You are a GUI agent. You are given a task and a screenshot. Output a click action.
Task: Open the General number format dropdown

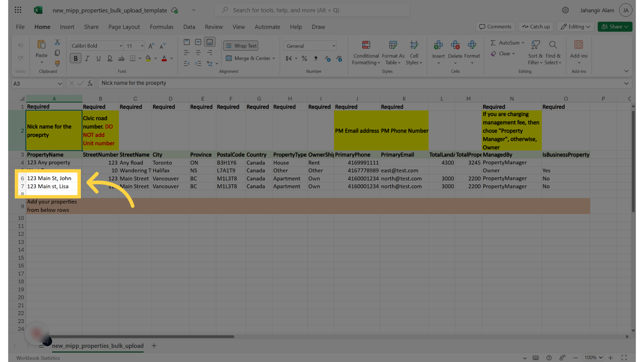tap(310, 46)
